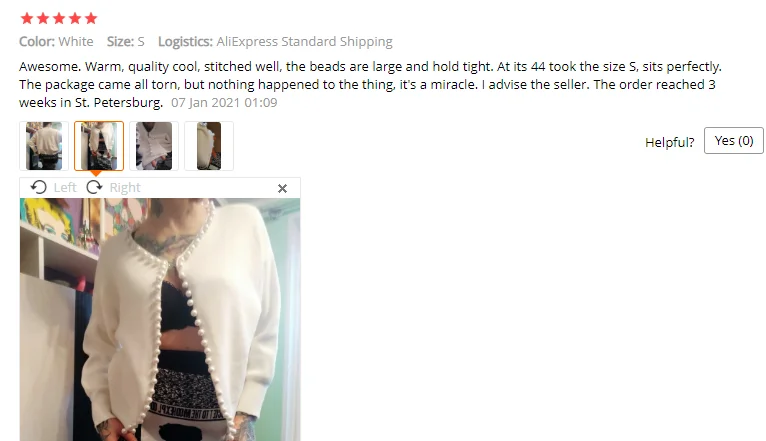Select the orange-highlighted review thumbnail
This screenshot has height=441, width=766.
(99, 146)
